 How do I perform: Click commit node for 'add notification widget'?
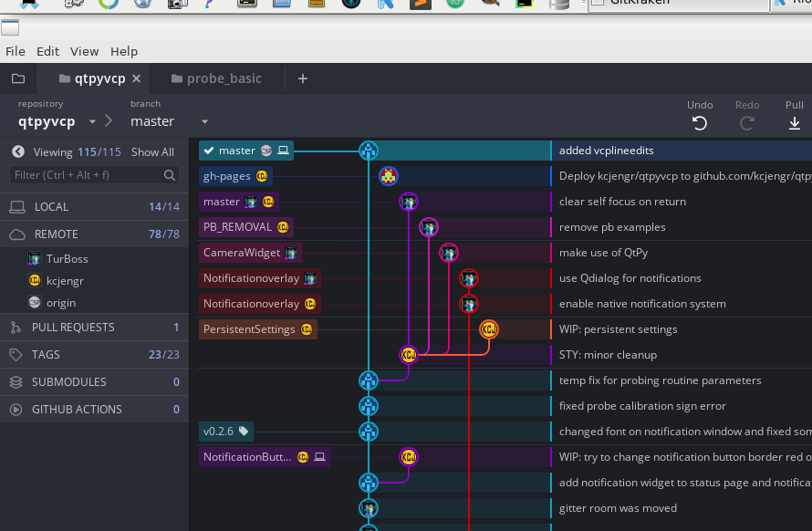[x=369, y=483]
